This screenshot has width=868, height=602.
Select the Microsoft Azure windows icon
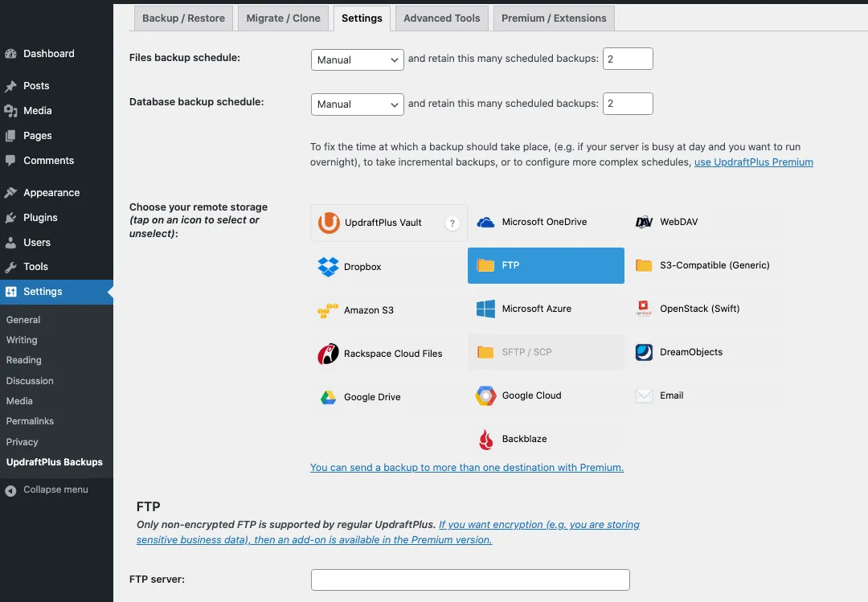pyautogui.click(x=485, y=309)
